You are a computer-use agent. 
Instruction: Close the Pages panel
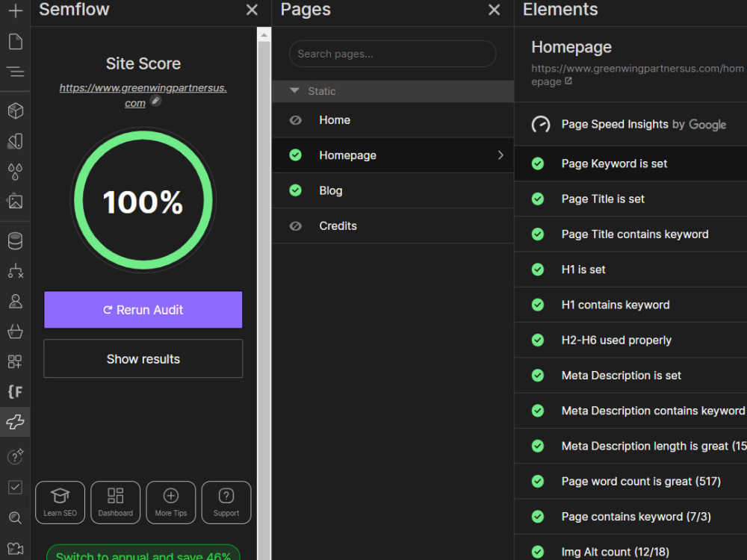click(494, 10)
